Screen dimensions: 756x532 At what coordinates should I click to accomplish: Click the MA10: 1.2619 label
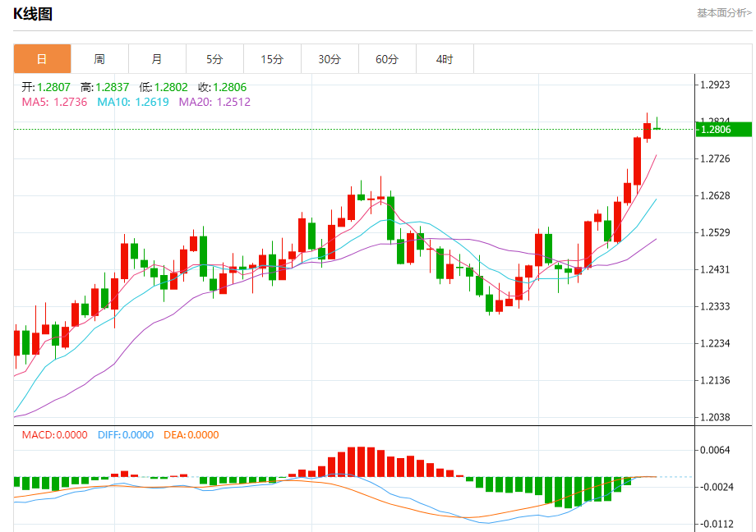point(133,102)
